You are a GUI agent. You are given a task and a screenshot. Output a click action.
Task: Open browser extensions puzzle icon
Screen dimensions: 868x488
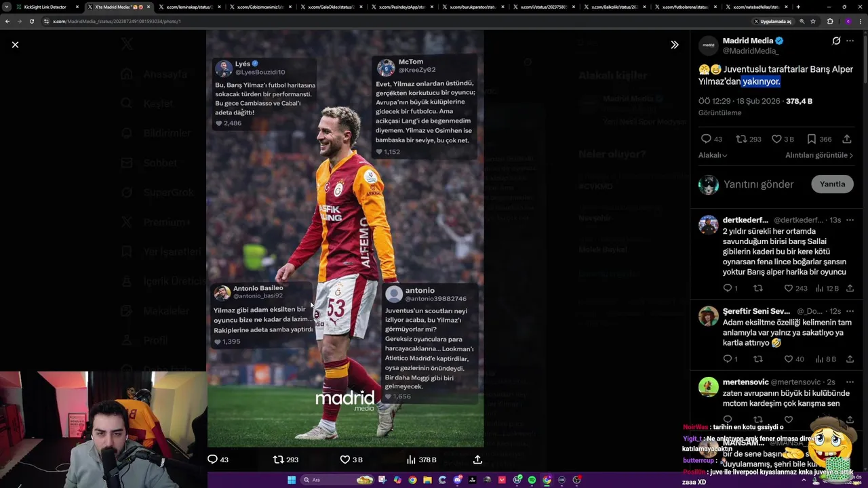tap(830, 21)
